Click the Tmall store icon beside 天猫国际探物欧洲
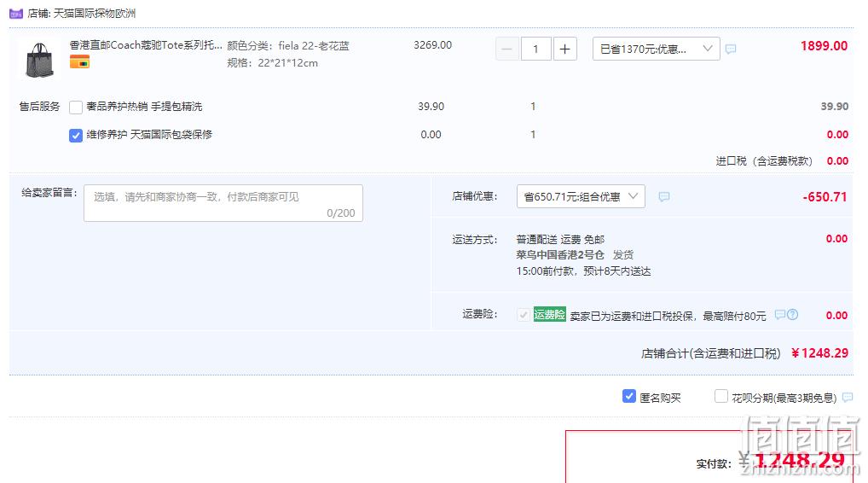This screenshot has width=868, height=483. click(16, 14)
